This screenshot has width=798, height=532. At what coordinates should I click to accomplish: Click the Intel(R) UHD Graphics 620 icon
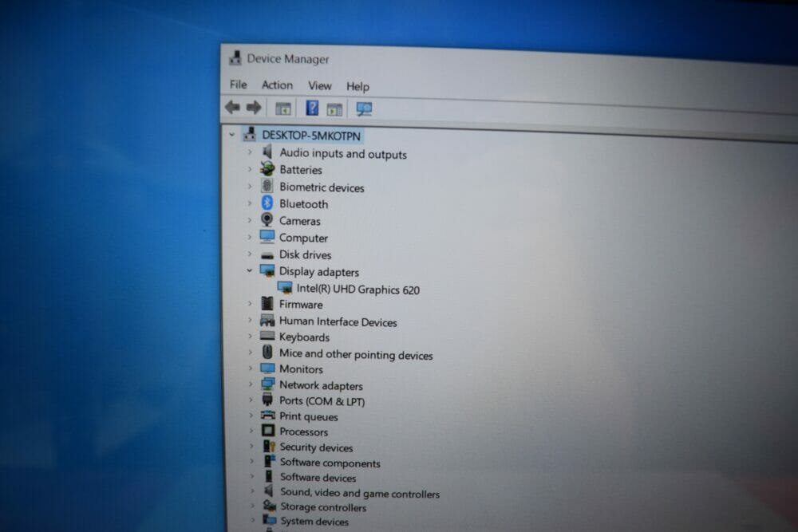tap(285, 287)
